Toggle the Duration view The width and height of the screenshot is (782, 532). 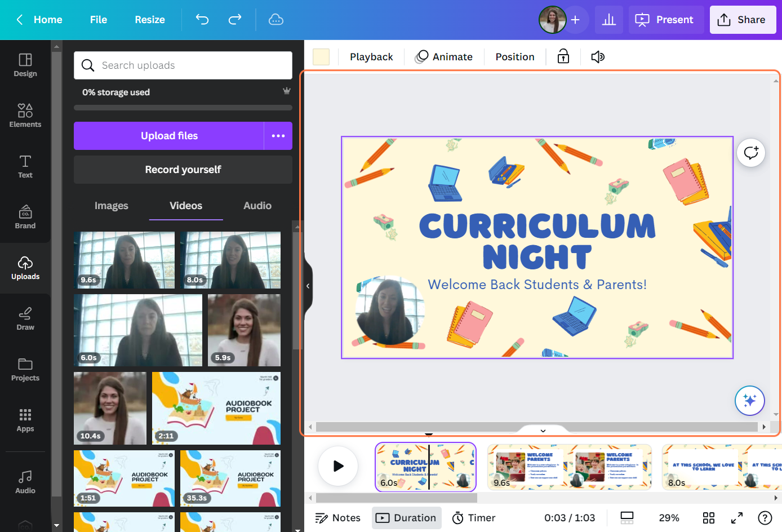[406, 517]
